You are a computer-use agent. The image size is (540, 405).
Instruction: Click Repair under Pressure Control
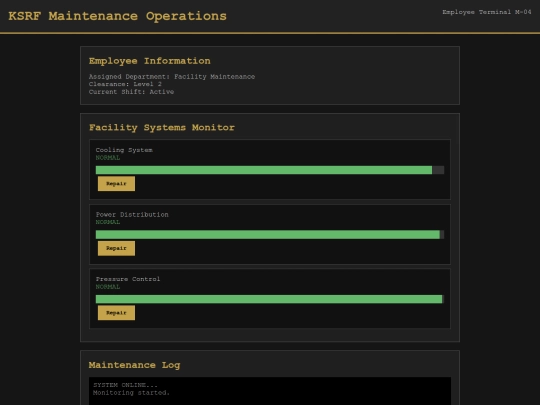click(116, 313)
